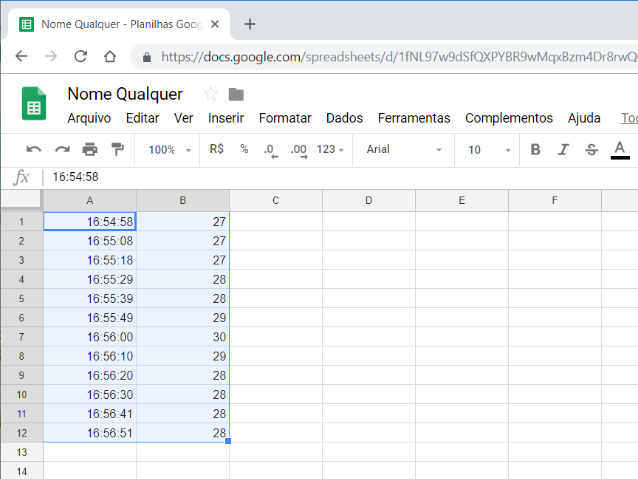Viewport: 638px width, 479px height.
Task: Click the Undo arrow in toolbar
Action: [x=34, y=149]
